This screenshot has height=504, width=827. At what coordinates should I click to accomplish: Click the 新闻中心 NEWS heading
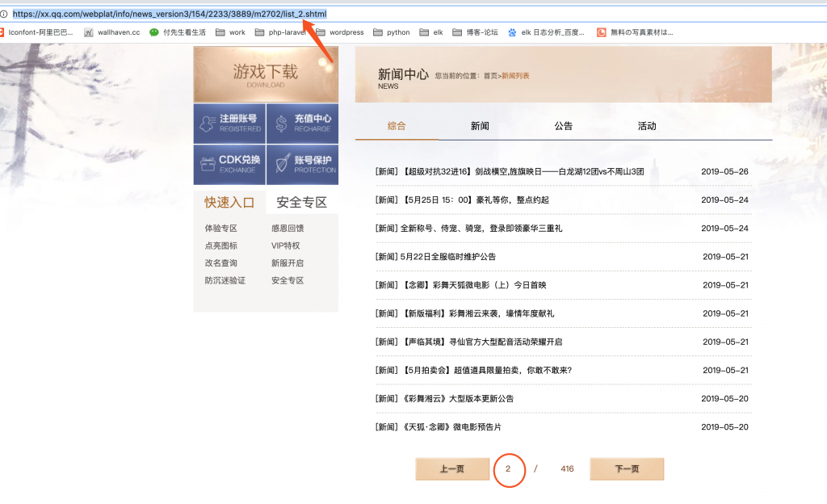[403, 78]
